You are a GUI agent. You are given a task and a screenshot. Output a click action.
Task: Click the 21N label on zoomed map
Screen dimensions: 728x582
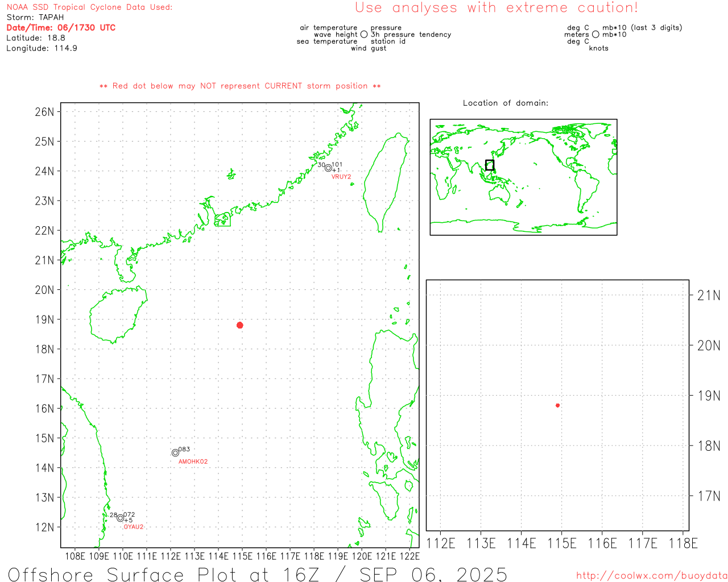709,295
